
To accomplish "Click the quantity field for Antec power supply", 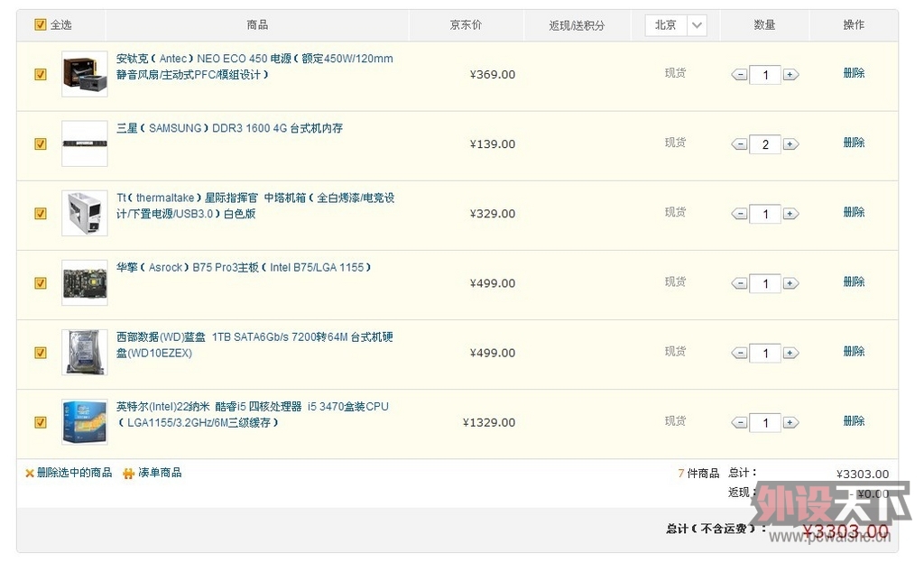I will [x=765, y=75].
